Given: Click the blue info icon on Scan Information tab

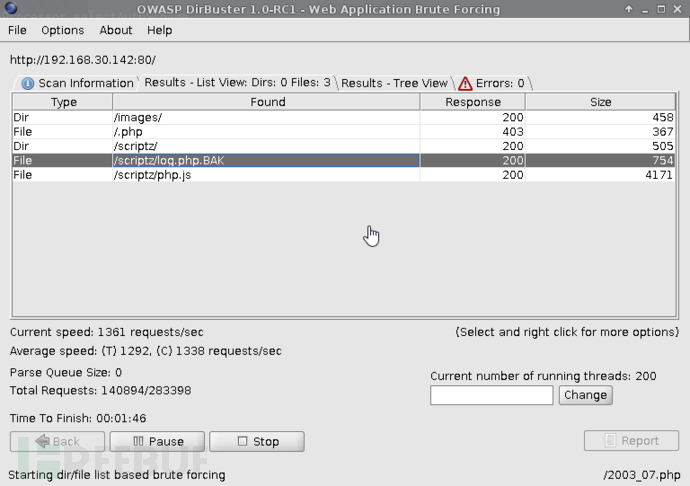Looking at the screenshot, I should click(x=28, y=83).
